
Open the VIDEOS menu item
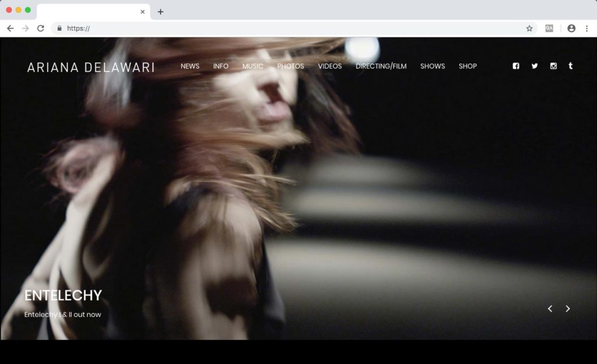[330, 66]
